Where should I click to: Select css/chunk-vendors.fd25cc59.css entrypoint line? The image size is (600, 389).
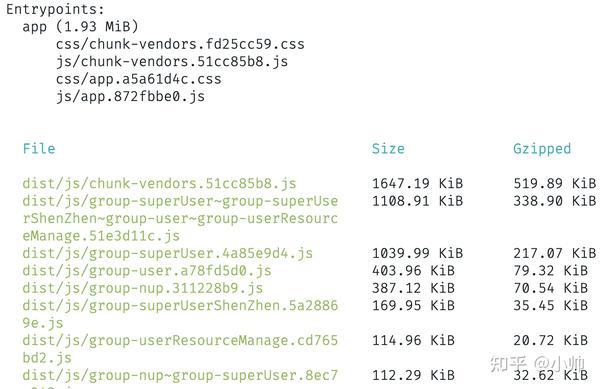pos(180,44)
